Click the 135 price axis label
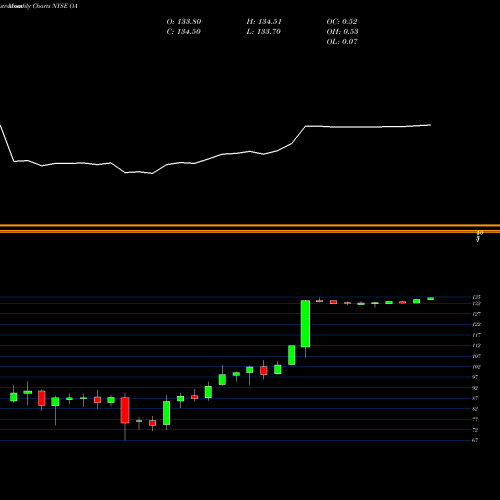This screenshot has width=500, height=500. pos(476,297)
